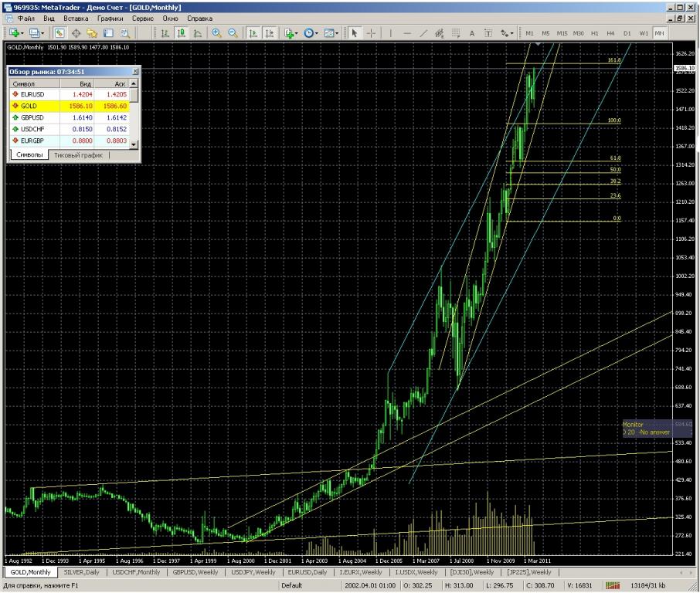Open the Сервис menu

(142, 17)
